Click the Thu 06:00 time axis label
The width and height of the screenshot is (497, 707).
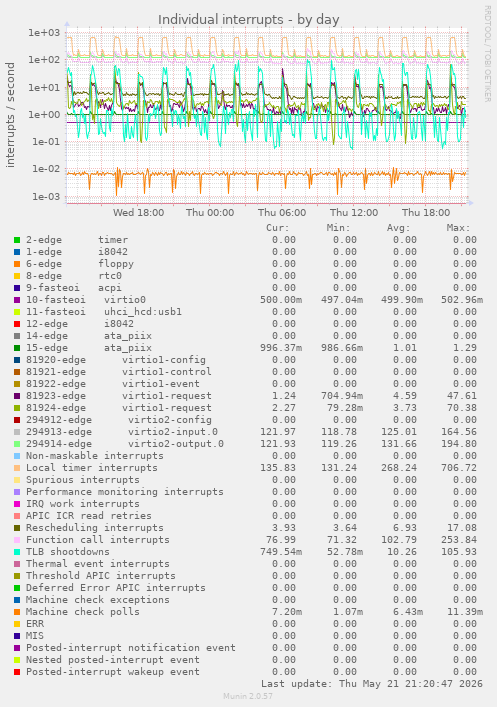pyautogui.click(x=282, y=212)
